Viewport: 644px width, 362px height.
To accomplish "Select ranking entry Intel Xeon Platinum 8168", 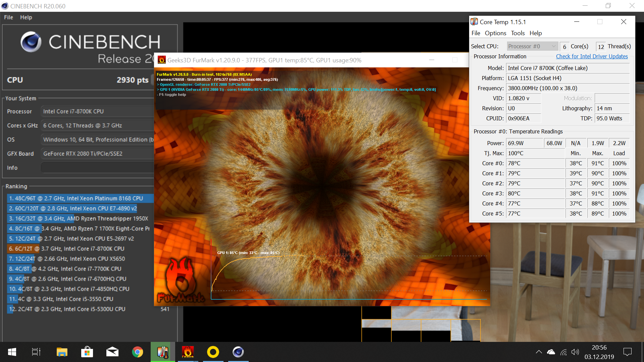I will coord(80,198).
